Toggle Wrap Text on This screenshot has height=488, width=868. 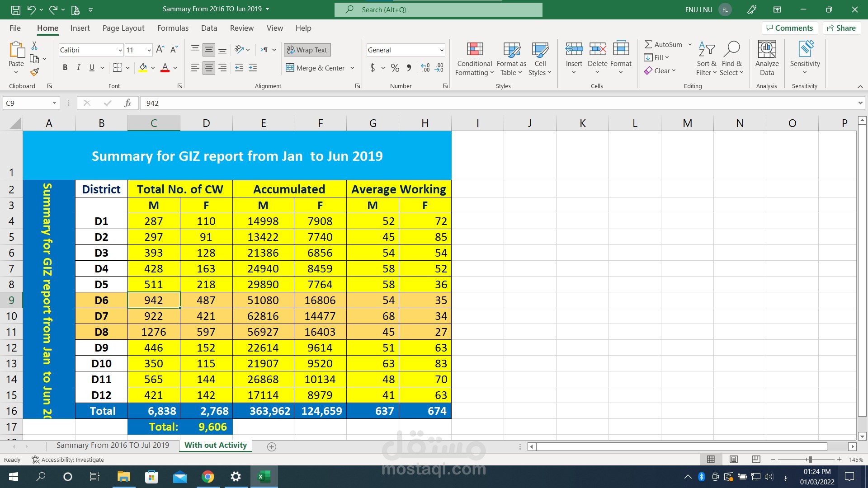(307, 50)
